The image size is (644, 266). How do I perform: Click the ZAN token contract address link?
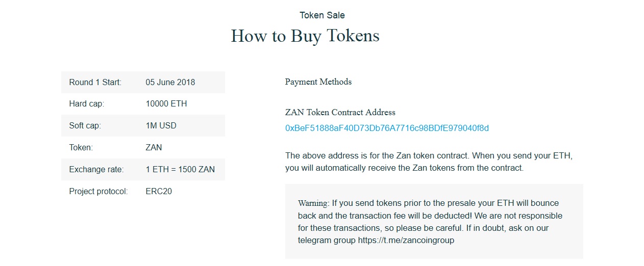coord(387,128)
